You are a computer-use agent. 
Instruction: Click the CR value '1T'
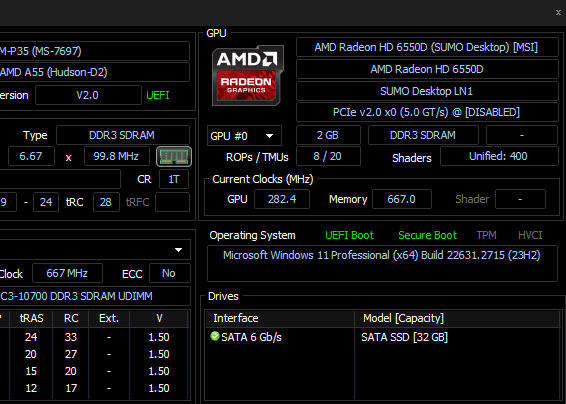(x=174, y=179)
